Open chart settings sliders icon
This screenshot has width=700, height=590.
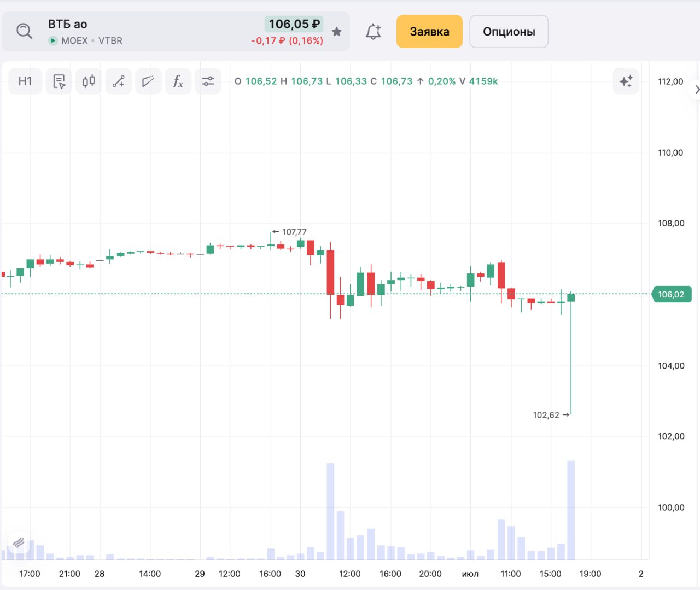[x=208, y=81]
